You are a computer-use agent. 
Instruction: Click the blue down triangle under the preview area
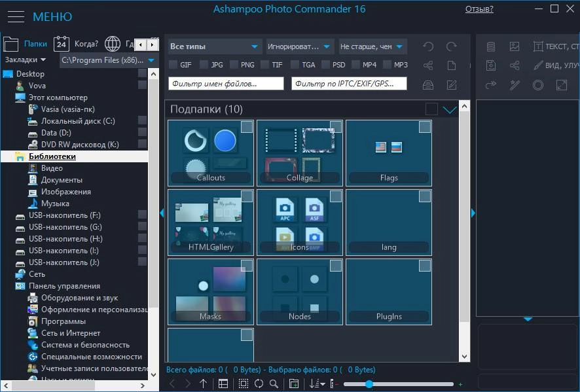[x=528, y=319]
